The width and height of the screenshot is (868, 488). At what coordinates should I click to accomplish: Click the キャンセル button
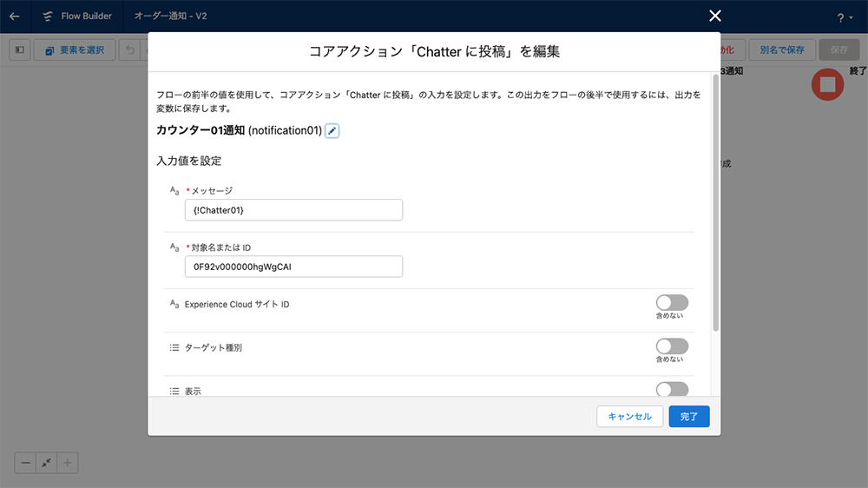pyautogui.click(x=629, y=417)
